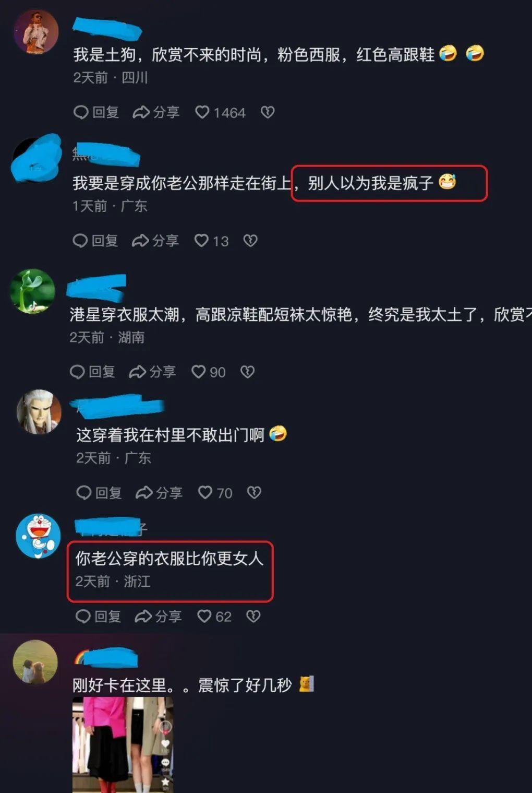Share the top comment from 四川
The width and height of the screenshot is (532, 793).
point(156,112)
